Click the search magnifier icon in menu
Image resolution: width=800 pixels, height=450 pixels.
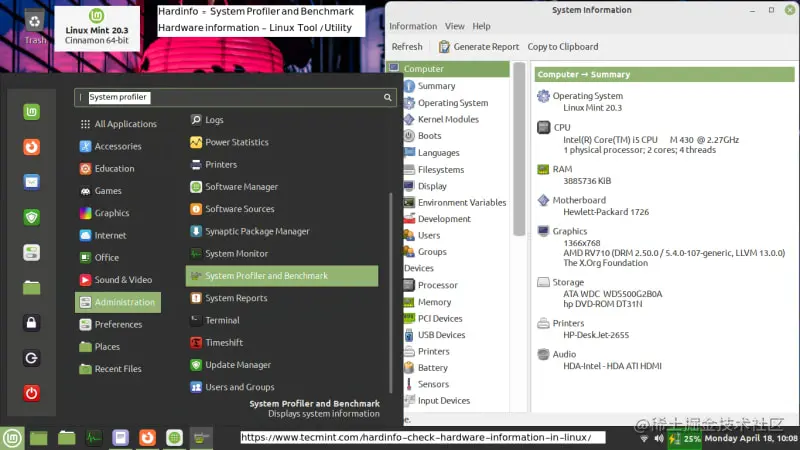click(387, 97)
